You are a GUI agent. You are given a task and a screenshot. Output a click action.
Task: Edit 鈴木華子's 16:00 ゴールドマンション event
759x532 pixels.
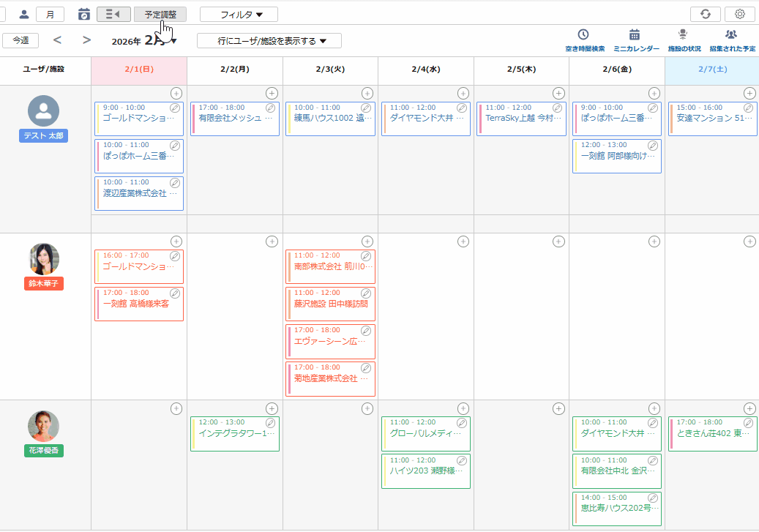click(x=174, y=256)
